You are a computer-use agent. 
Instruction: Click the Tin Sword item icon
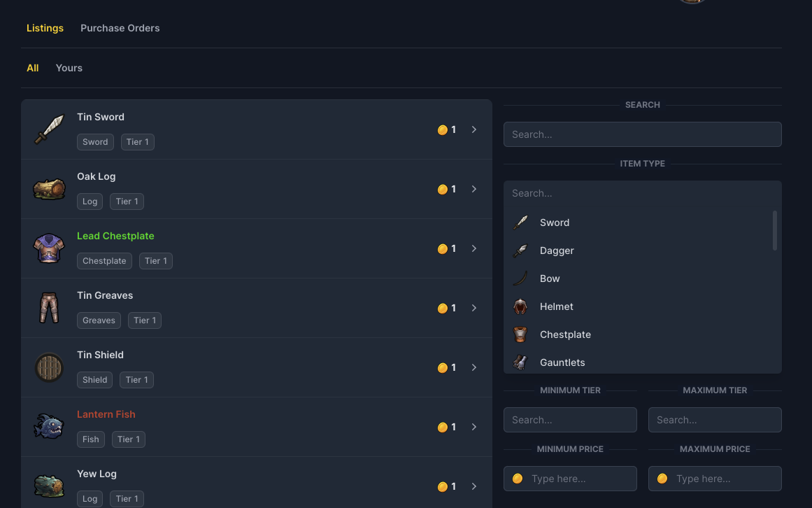pyautogui.click(x=49, y=129)
